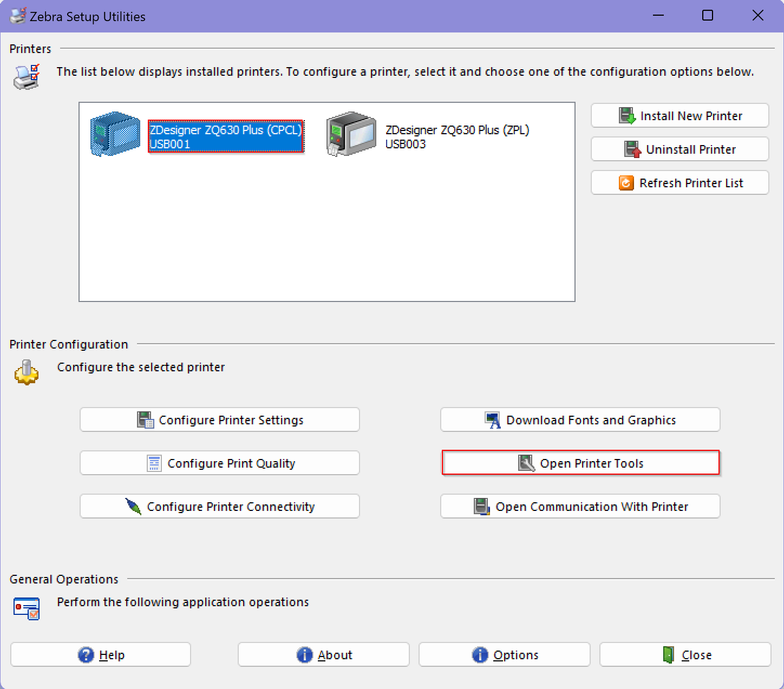Click the gear icon beside Configure the selected printer
This screenshot has width=784, height=689.
26,373
